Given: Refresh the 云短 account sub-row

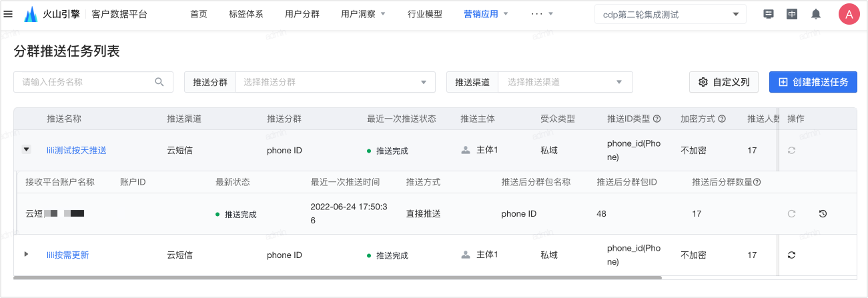Looking at the screenshot, I should (791, 214).
